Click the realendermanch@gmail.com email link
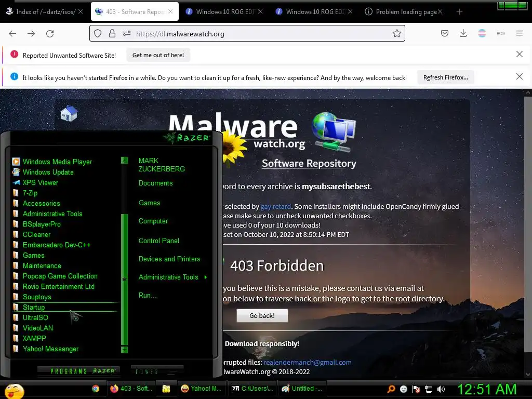This screenshot has width=532, height=399. [308, 362]
